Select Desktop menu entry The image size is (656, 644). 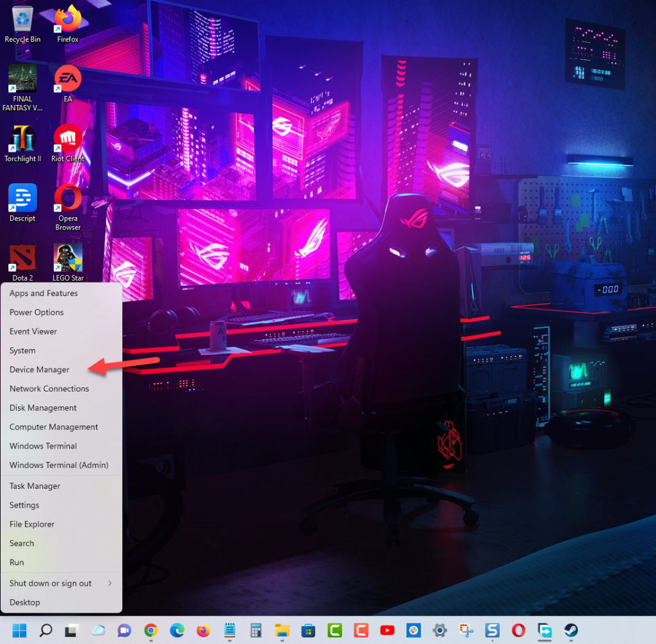(25, 602)
